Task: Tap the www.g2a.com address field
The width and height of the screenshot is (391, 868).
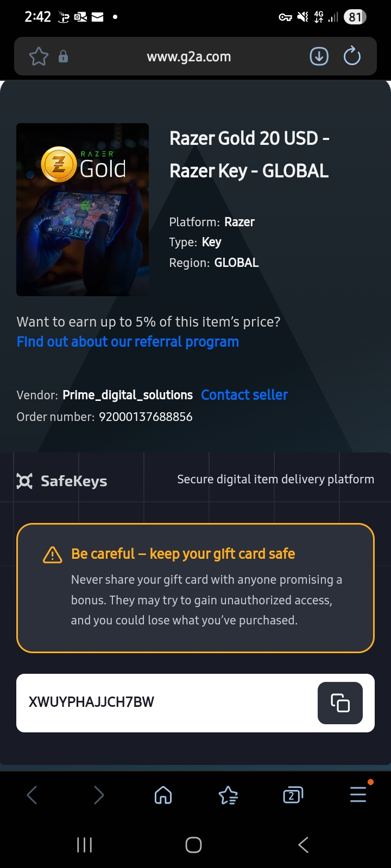Action: (x=189, y=56)
